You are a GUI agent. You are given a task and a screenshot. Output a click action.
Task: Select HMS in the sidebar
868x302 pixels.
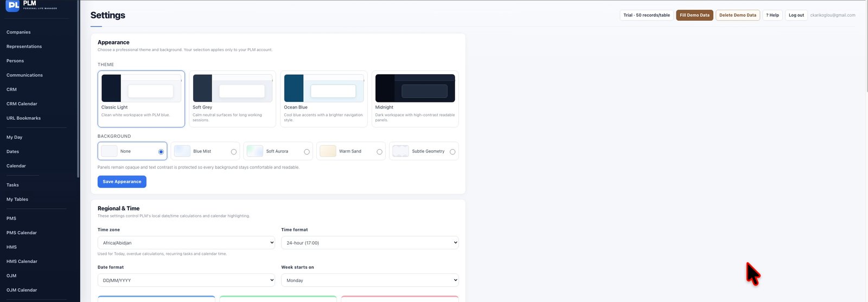pyautogui.click(x=11, y=247)
